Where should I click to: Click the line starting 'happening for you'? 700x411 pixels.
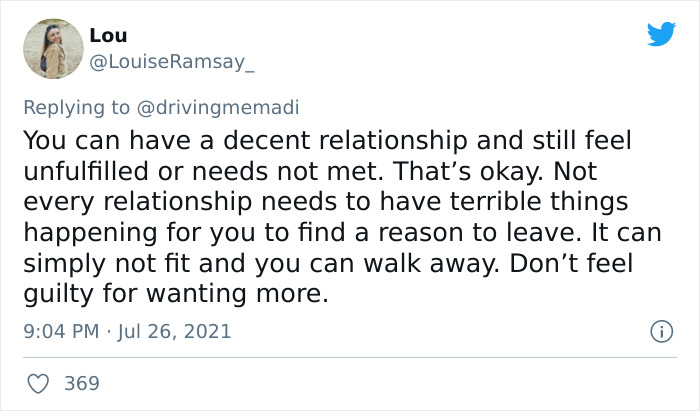pyautogui.click(x=342, y=232)
